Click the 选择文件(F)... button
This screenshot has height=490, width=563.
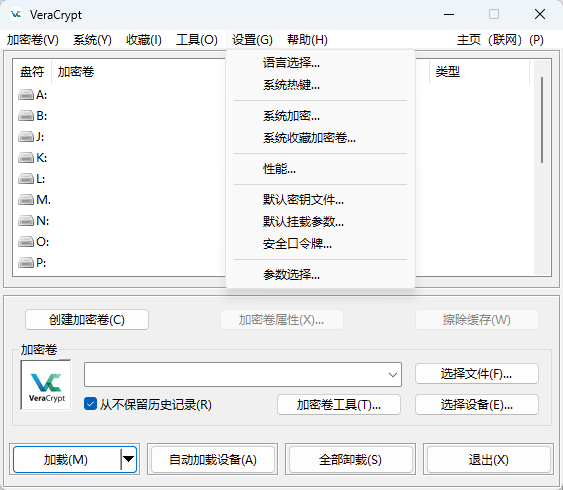[477, 374]
